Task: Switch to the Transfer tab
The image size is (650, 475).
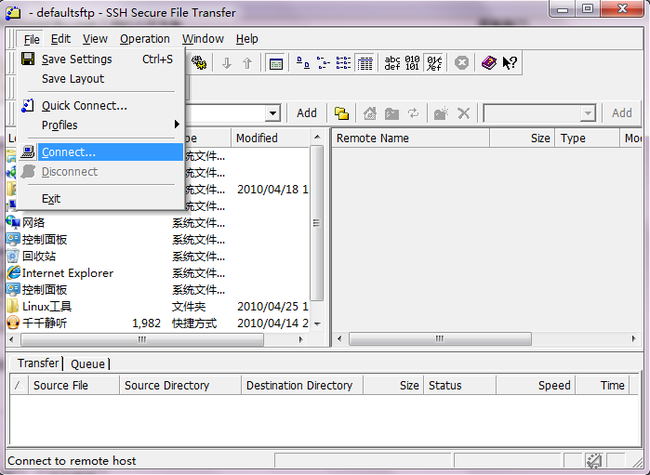Action: [38, 364]
